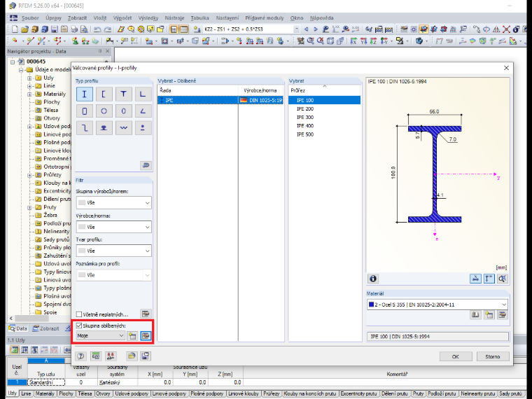Viewport: 532px width, 399px height.
Task: Switch to the Zobrazit navigator tab
Action: 45,328
